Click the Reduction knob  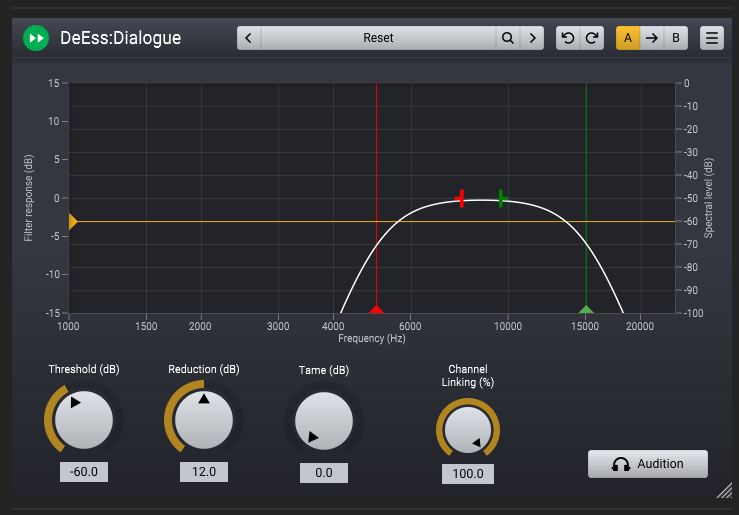204,420
